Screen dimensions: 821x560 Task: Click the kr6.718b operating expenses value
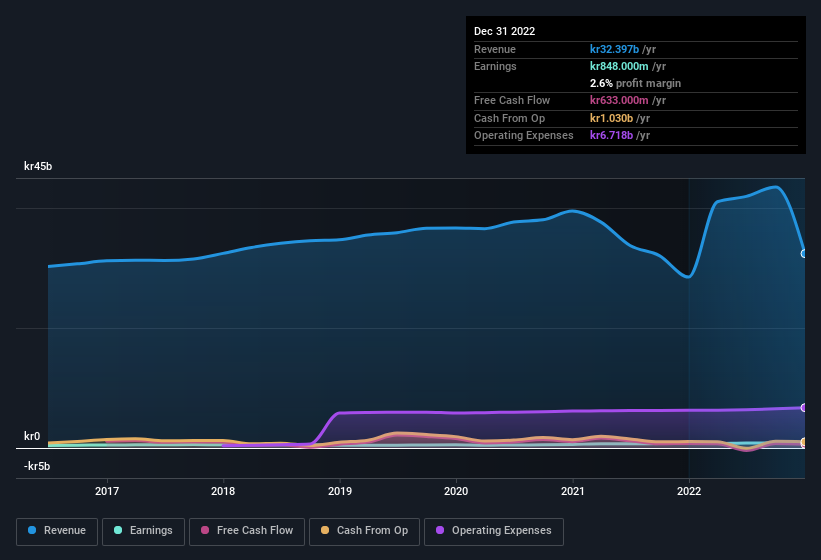[611, 135]
